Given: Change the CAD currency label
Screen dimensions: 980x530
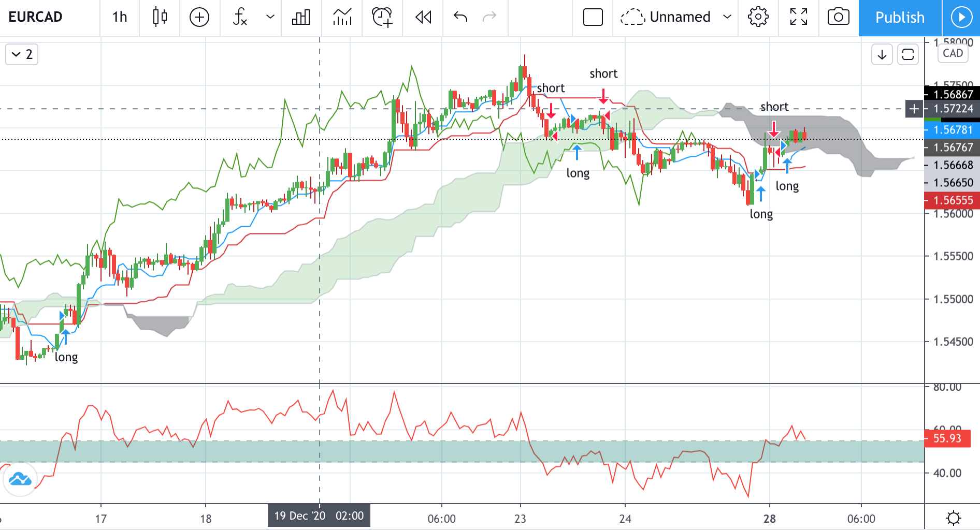Looking at the screenshot, I should pyautogui.click(x=953, y=53).
